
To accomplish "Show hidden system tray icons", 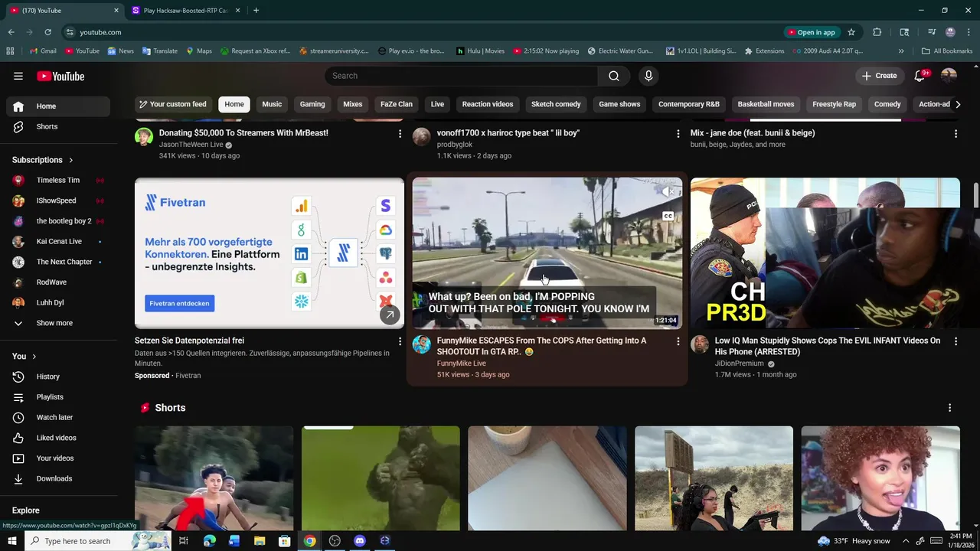I will 906,541.
